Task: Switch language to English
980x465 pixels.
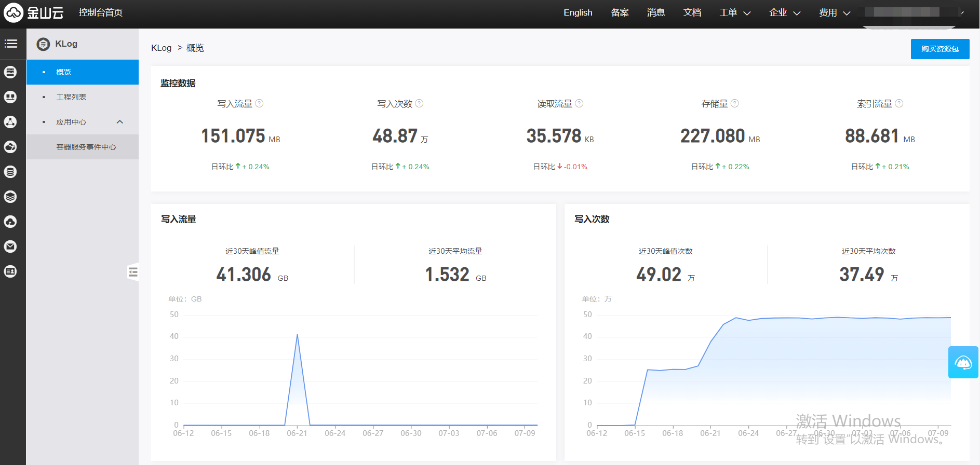Action: coord(578,12)
